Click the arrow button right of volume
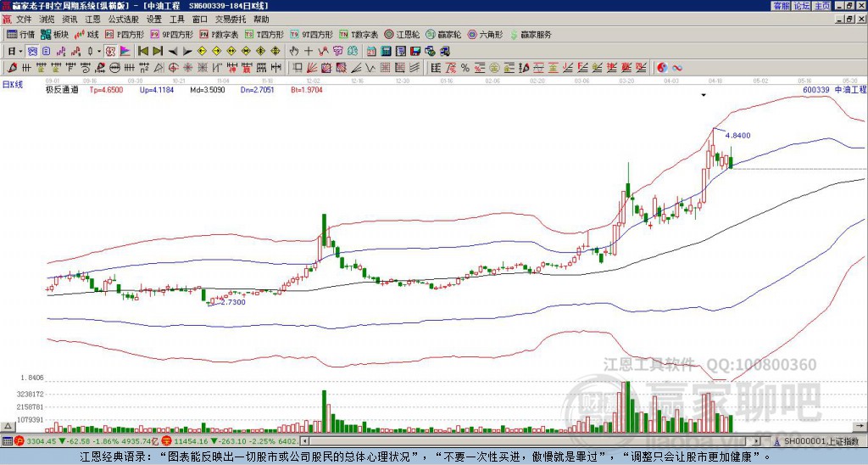 860,426
